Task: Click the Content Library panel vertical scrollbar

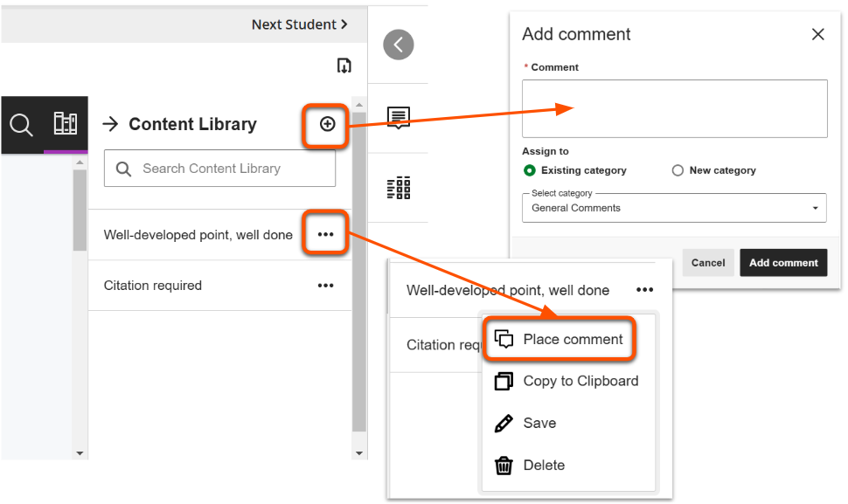Action: pos(358,280)
